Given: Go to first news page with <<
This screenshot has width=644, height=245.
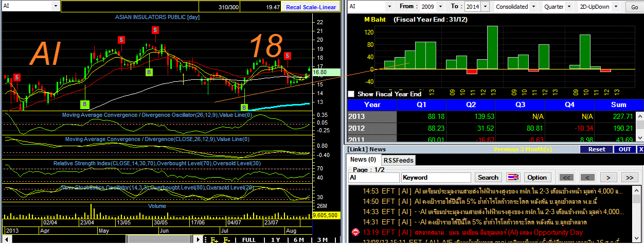Looking at the screenshot, I should pyautogui.click(x=566, y=177).
